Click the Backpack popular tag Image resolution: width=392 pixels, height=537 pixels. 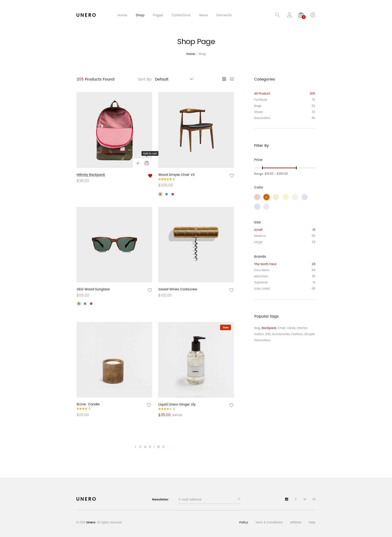269,328
